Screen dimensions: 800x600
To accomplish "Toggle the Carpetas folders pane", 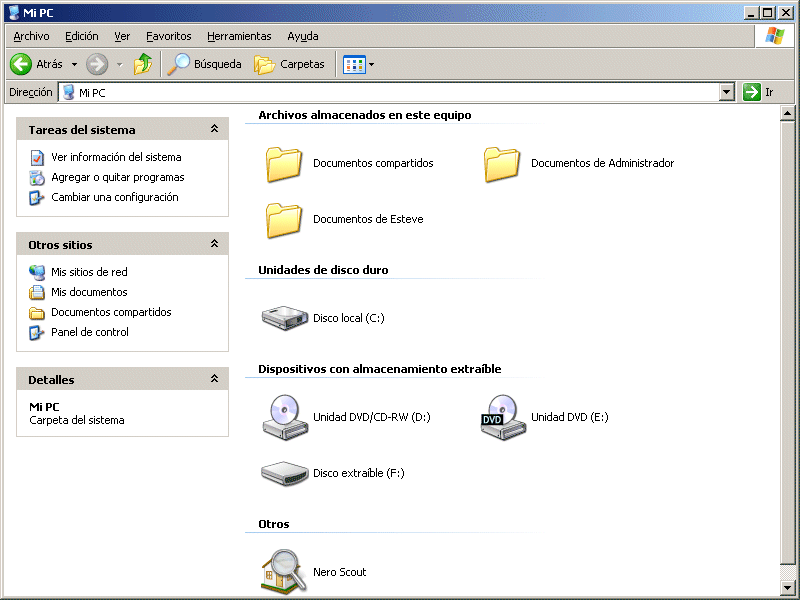I will tap(290, 64).
